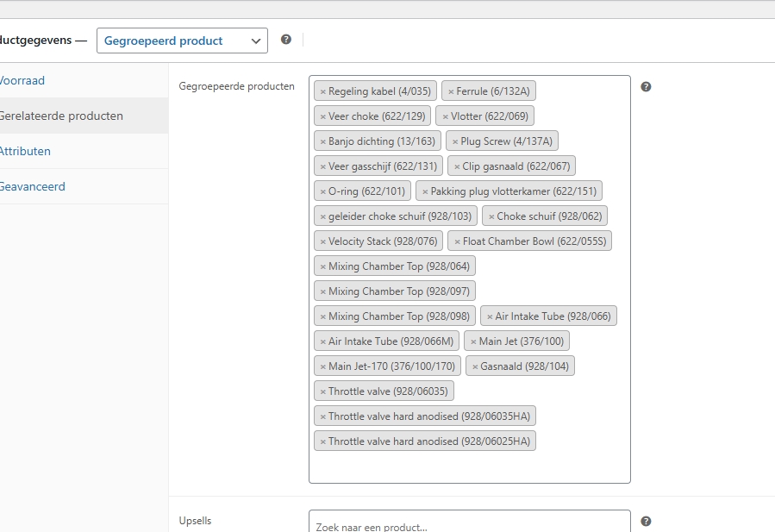Remove Throttle valve (928/06035) tag
775x532 pixels.
tap(323, 391)
